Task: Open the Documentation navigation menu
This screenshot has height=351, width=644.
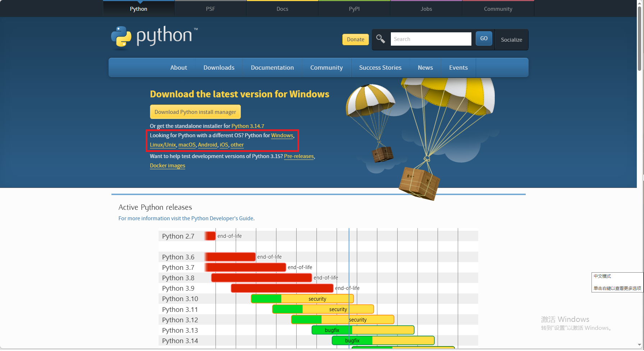Action: tap(272, 68)
